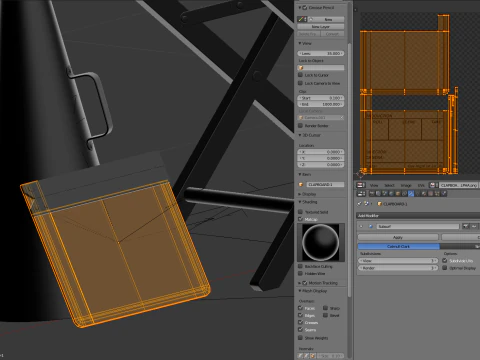Click the View subdivisions value field
480x360 pixels.
pos(399,261)
